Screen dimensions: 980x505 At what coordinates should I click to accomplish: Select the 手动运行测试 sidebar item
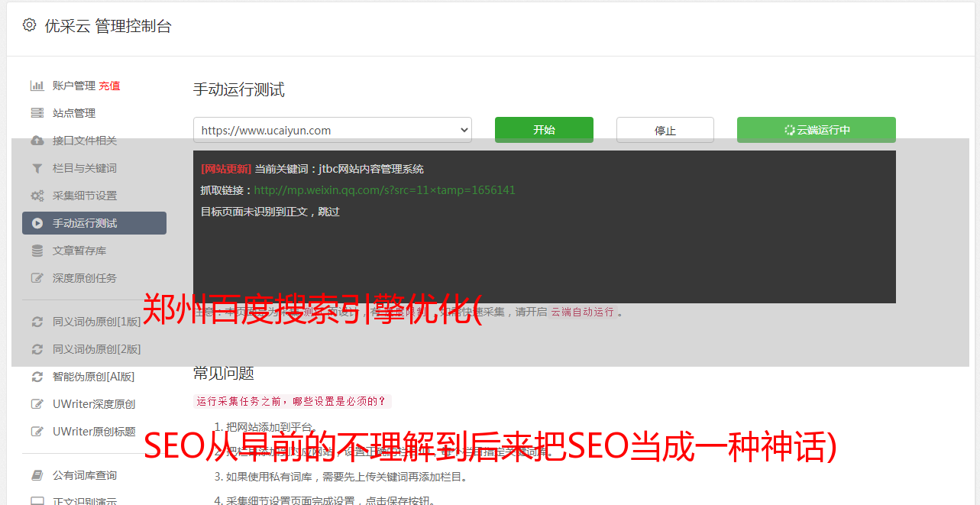(94, 223)
